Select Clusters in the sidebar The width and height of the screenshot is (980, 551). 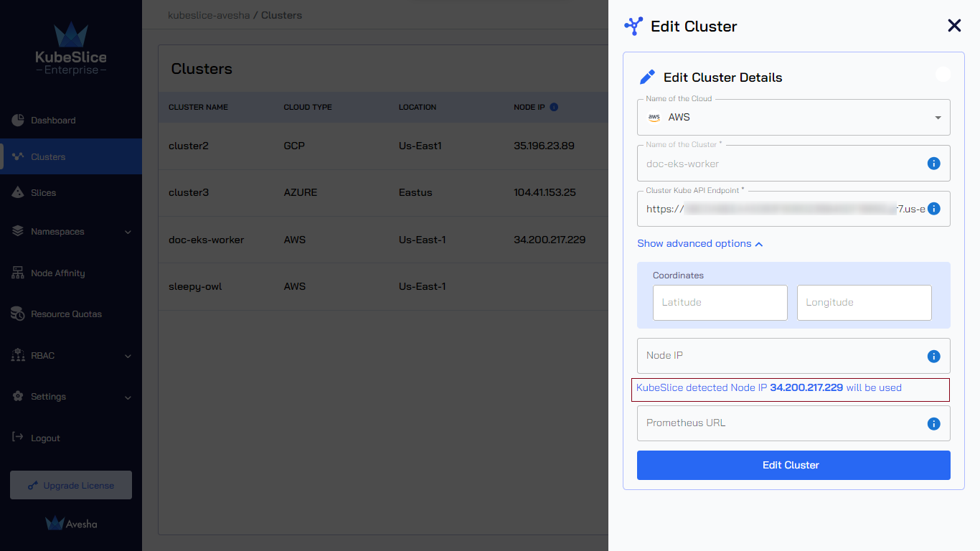[x=71, y=156]
